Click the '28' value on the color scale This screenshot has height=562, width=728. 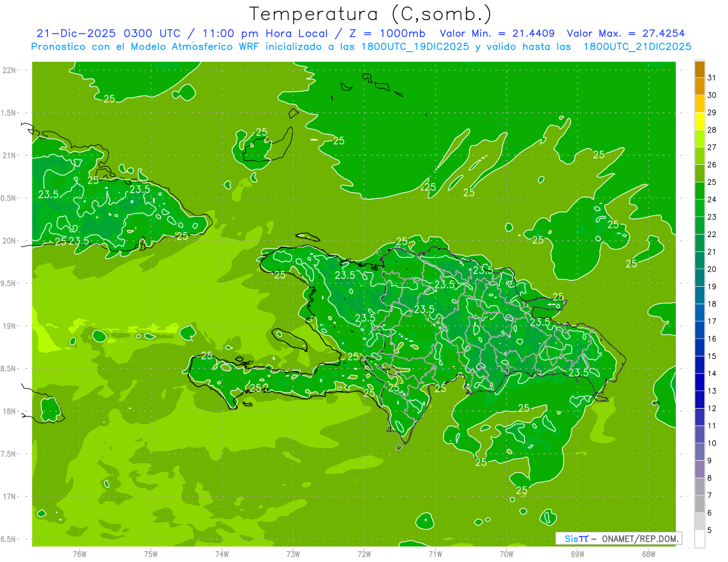pos(712,130)
